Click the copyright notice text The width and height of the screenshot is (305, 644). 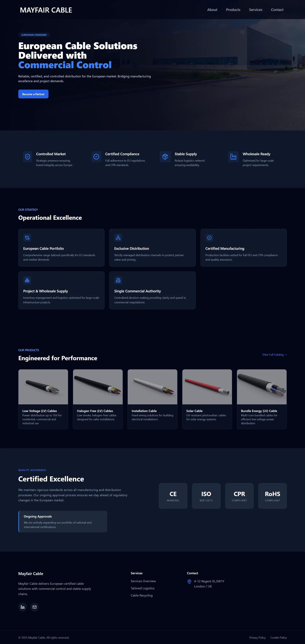pyautogui.click(x=44, y=637)
